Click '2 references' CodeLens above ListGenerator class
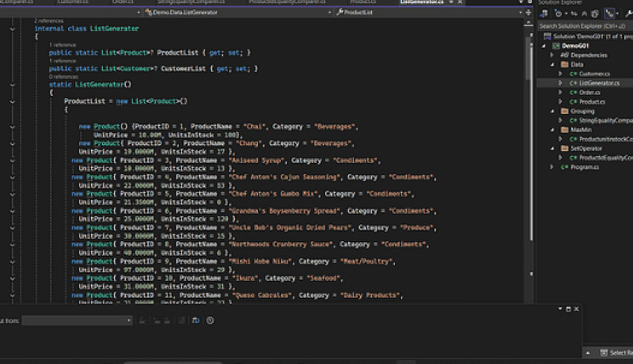This screenshot has height=364, width=633. (49, 21)
